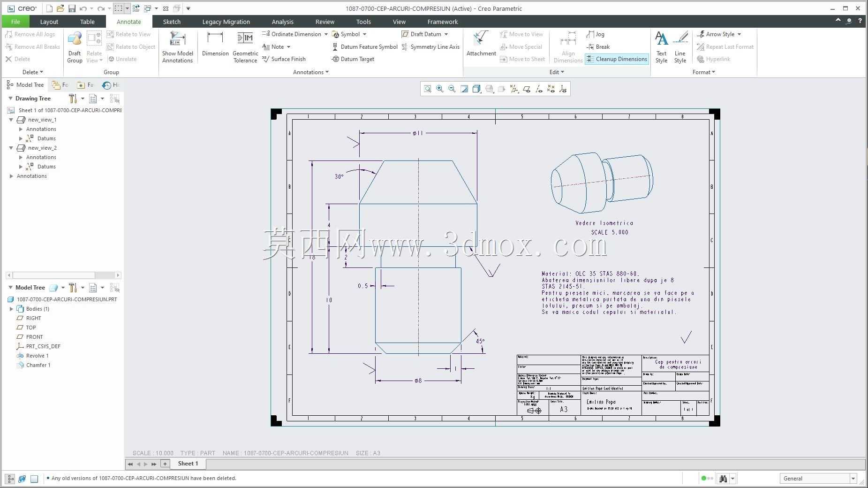Open the Analysis ribbon tab
Image resolution: width=868 pixels, height=488 pixels.
(282, 22)
